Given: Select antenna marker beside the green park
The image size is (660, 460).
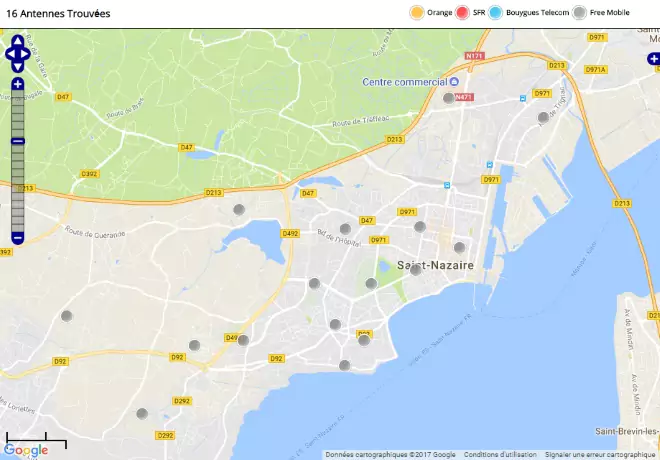Looking at the screenshot, I should click(x=371, y=283).
